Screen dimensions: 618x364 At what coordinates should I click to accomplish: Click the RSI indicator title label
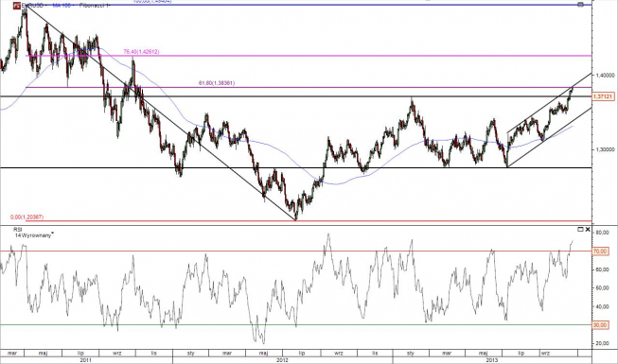(18, 229)
